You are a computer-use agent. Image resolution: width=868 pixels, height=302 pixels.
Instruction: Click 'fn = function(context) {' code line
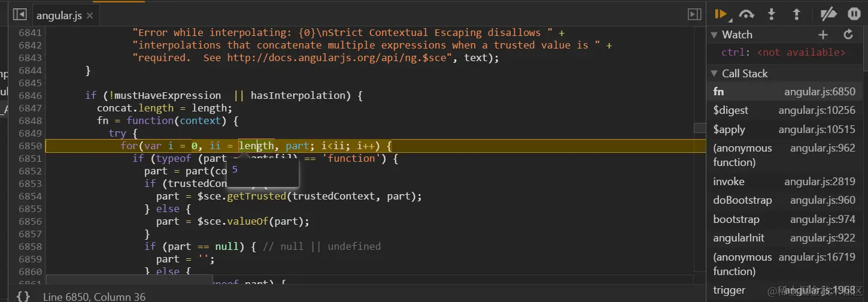click(168, 120)
